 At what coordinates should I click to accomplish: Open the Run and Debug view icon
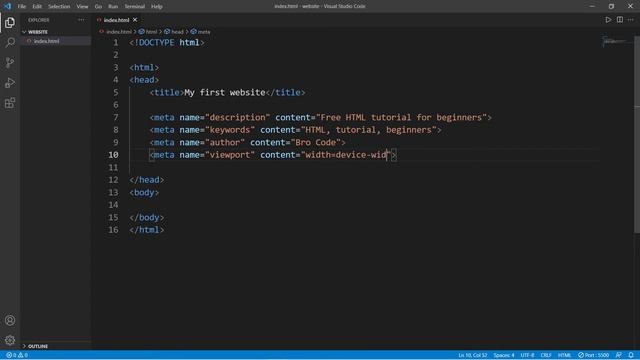click(x=10, y=82)
